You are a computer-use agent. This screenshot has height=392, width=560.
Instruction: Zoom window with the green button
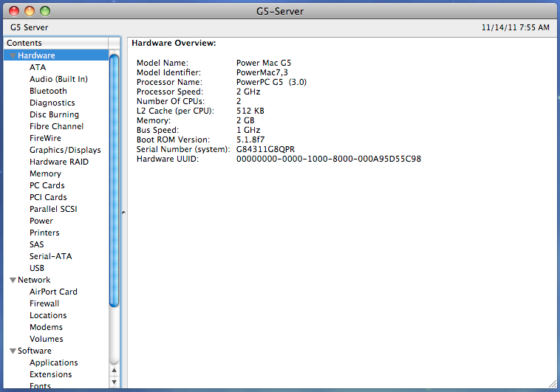click(x=45, y=11)
